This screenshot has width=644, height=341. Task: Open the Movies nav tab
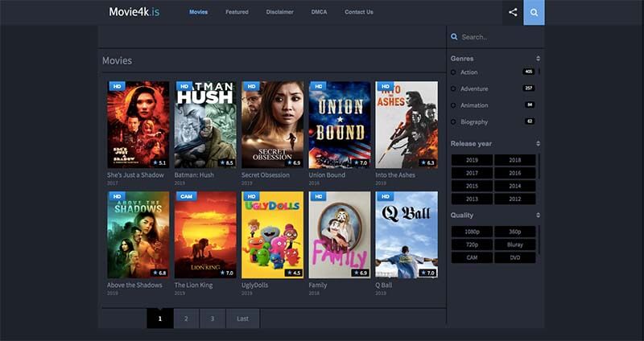coord(198,12)
